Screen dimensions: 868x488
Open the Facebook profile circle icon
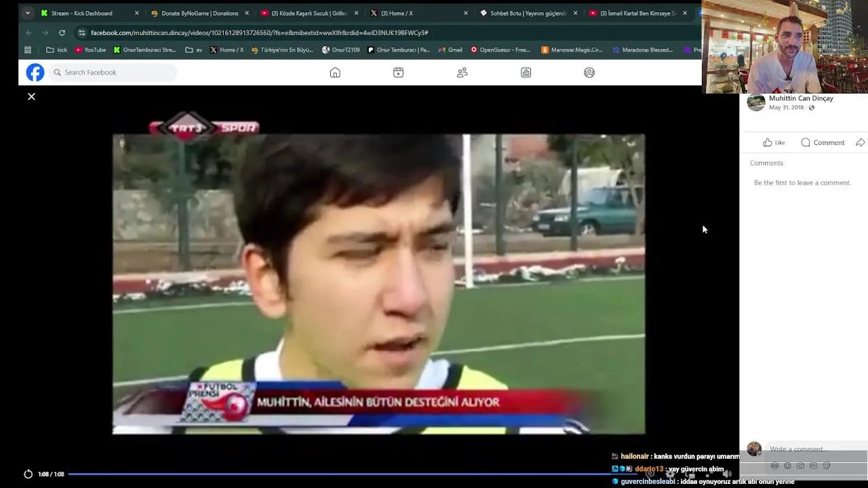click(589, 73)
